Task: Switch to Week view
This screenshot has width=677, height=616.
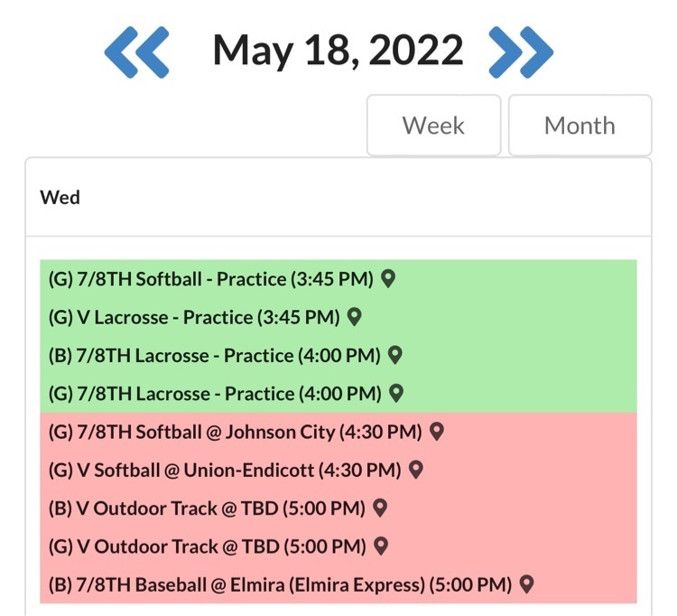Action: [433, 126]
